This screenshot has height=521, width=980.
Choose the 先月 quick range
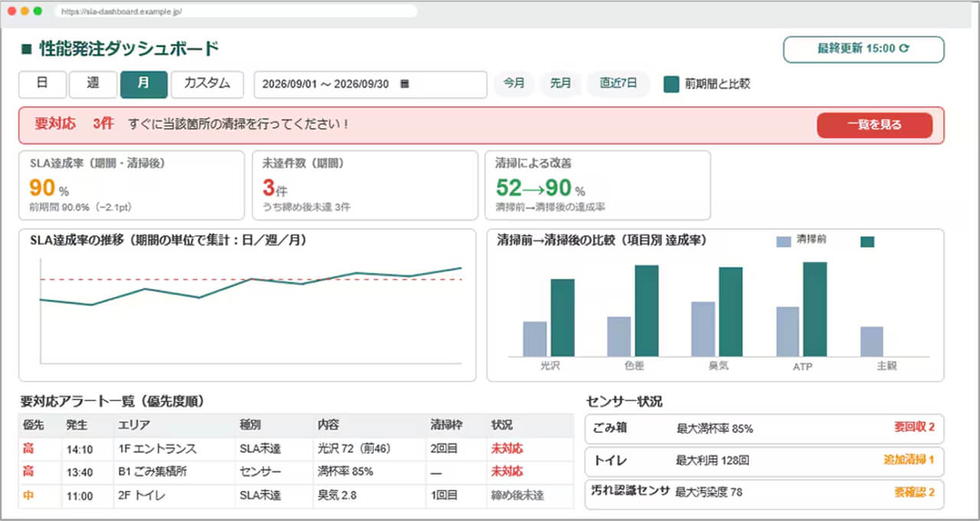[560, 84]
